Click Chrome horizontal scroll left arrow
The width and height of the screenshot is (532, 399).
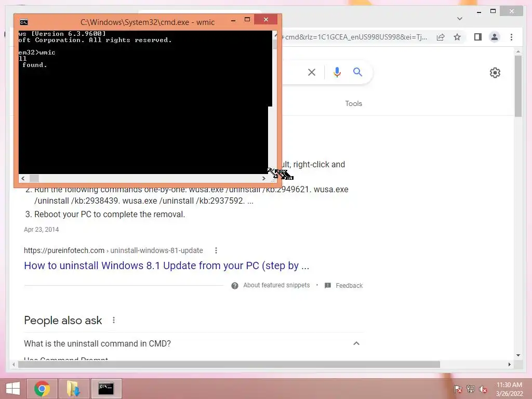[x=14, y=364]
